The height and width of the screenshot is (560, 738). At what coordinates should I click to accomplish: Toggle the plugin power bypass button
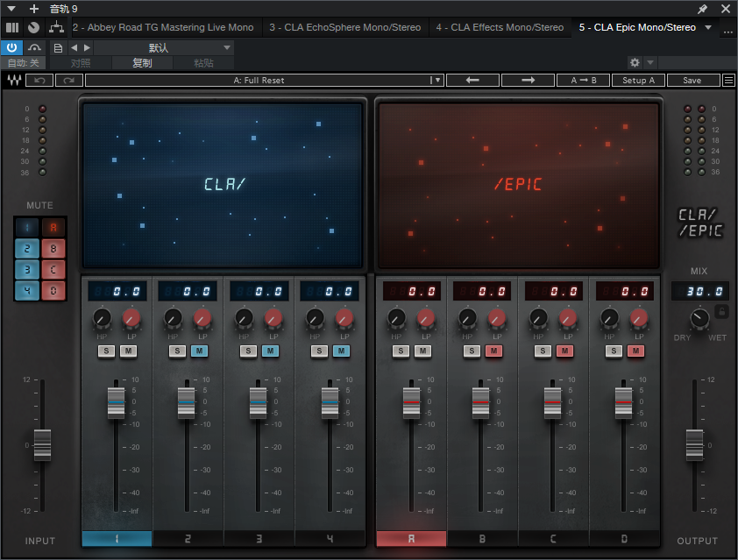11,47
